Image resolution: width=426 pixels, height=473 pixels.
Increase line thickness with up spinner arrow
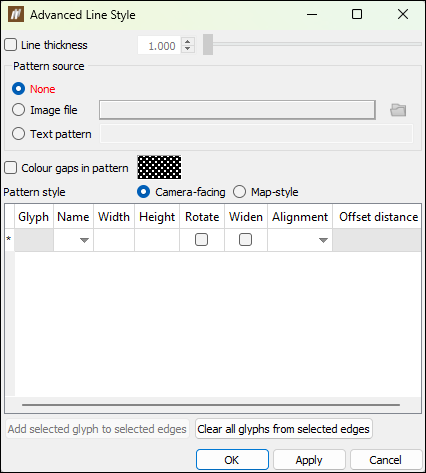click(188, 42)
